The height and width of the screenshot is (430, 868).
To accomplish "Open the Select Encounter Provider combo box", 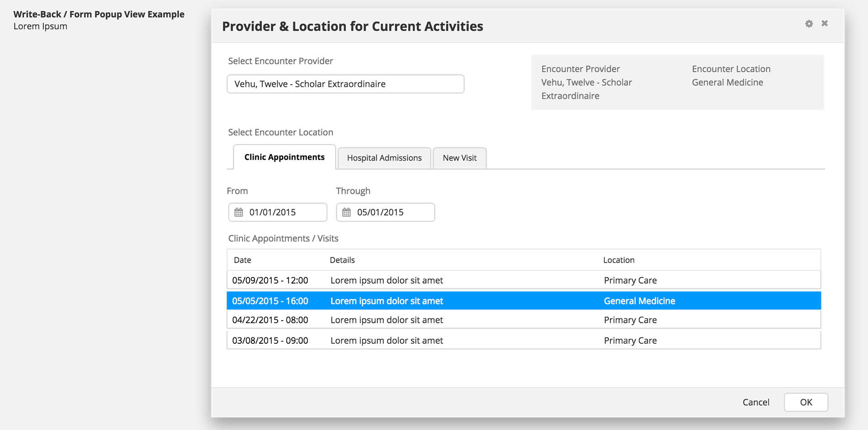I will (x=345, y=84).
